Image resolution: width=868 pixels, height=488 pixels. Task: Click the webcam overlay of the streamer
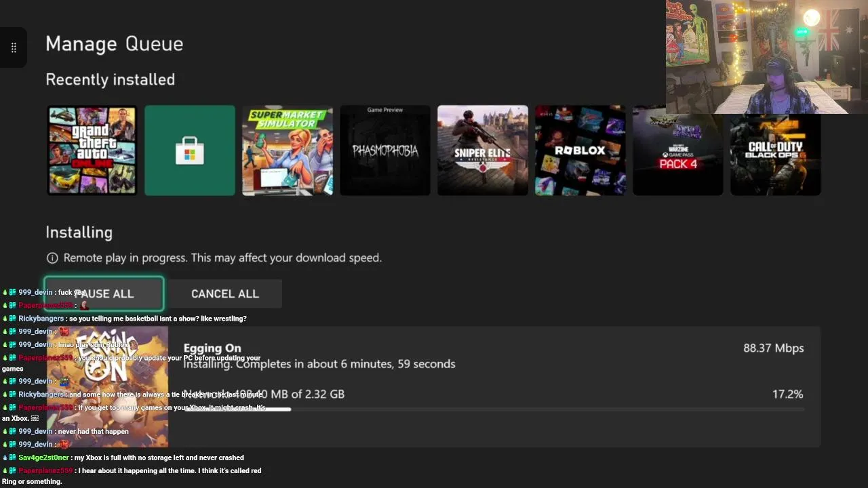[x=767, y=57]
